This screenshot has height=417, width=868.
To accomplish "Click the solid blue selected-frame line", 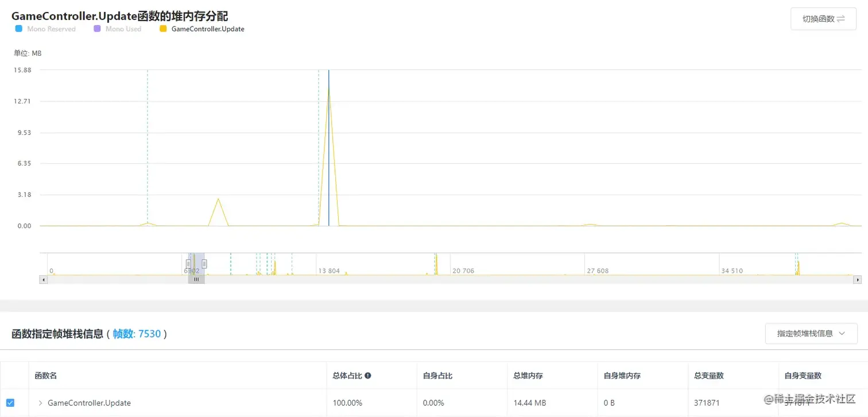I will [329, 148].
